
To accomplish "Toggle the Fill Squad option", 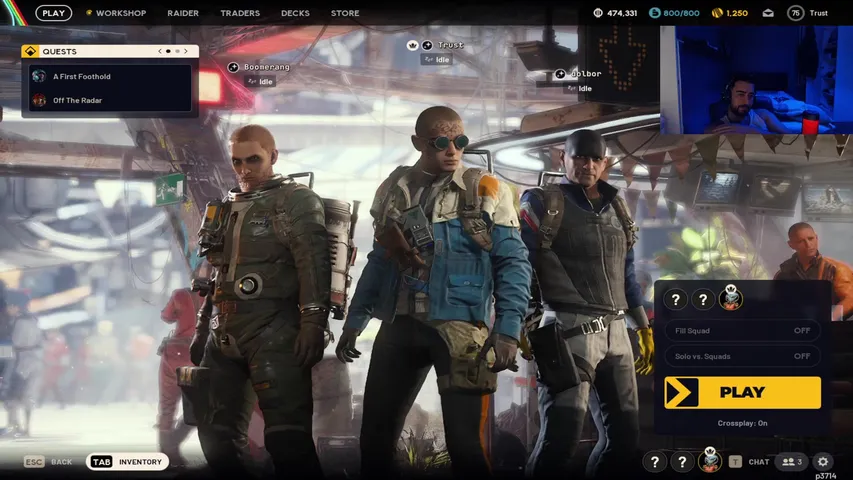I will point(743,330).
